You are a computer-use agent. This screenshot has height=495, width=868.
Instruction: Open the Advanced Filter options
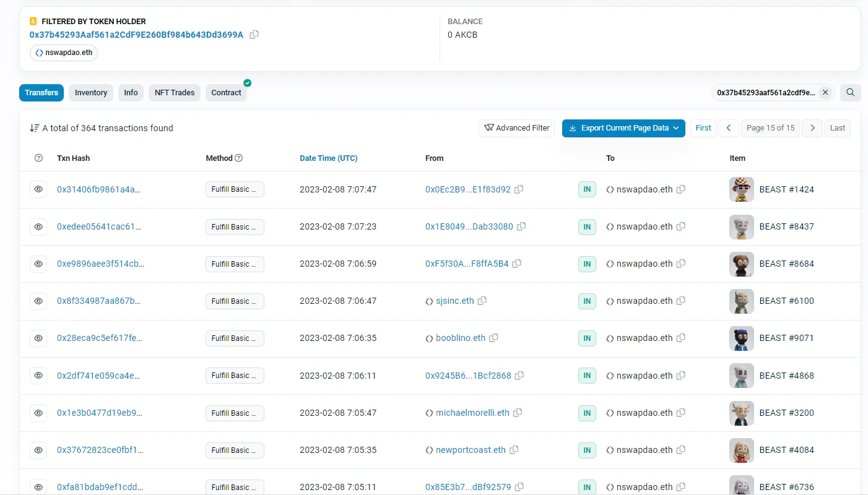tap(516, 128)
